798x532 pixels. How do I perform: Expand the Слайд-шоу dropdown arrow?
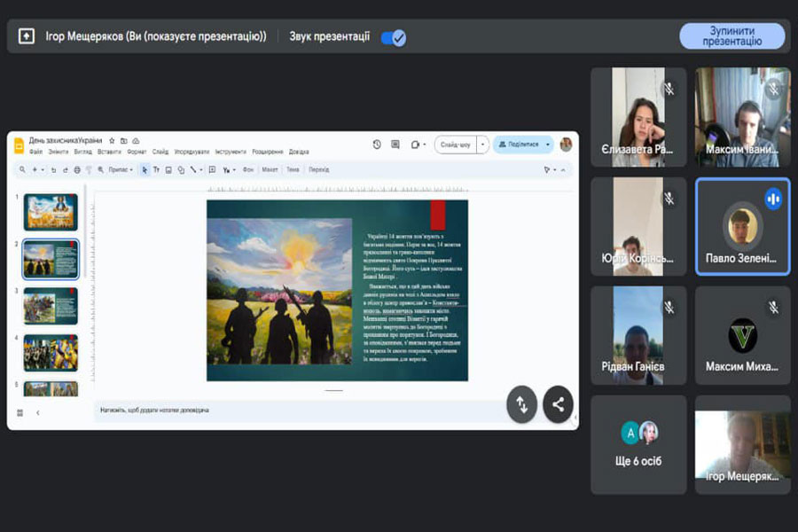click(482, 145)
